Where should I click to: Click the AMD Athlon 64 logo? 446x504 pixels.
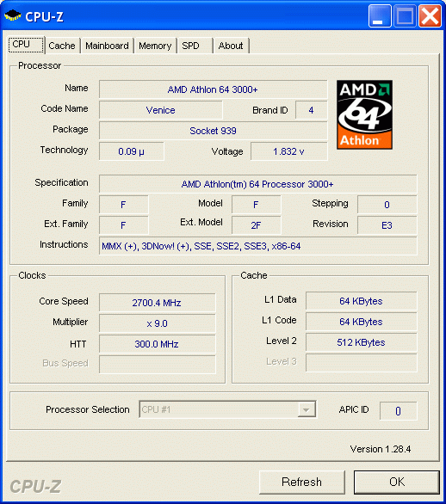pos(364,114)
